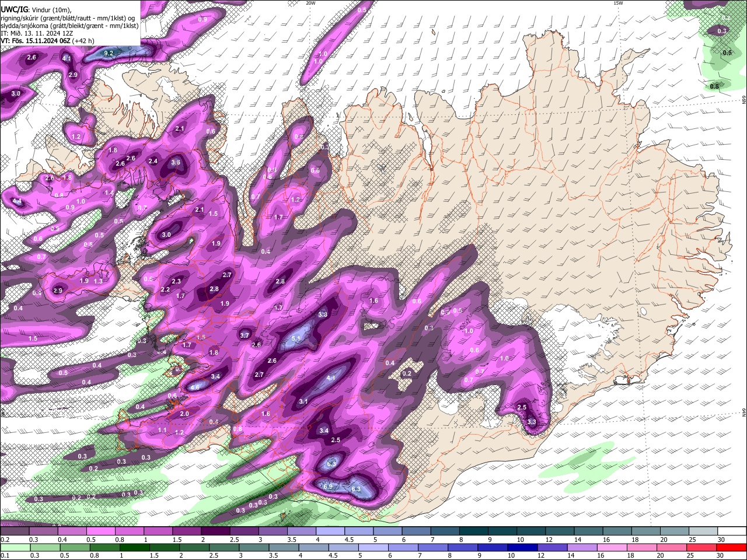This screenshot has width=747, height=560.
Task: Click the bright pink swatch between 0.5 and 0.8 on snow scale
Action: 100,531
